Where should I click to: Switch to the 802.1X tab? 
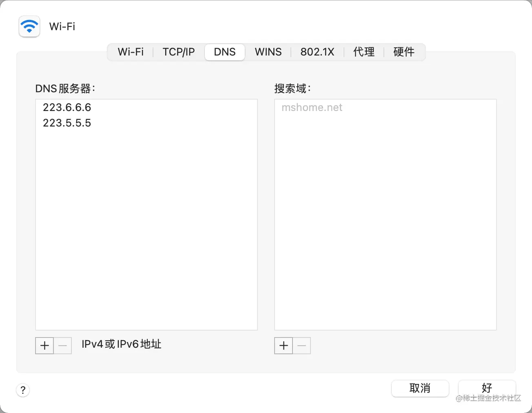click(317, 52)
